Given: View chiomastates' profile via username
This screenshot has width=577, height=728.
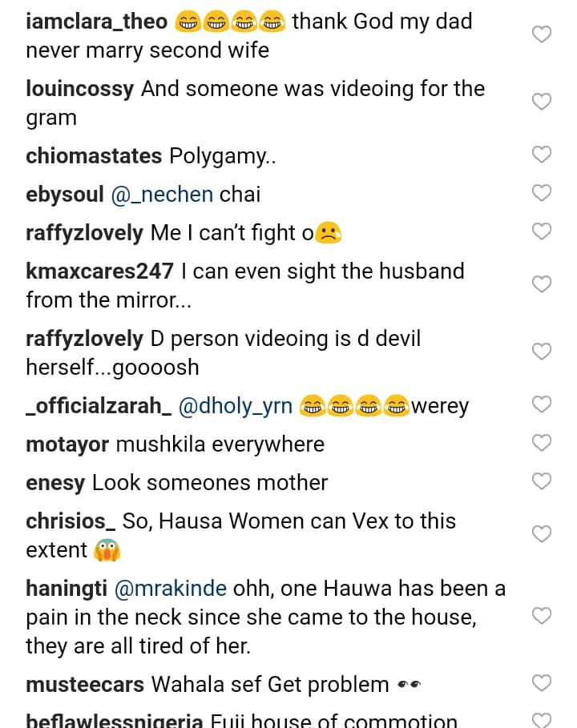Looking at the screenshot, I should tap(94, 156).
